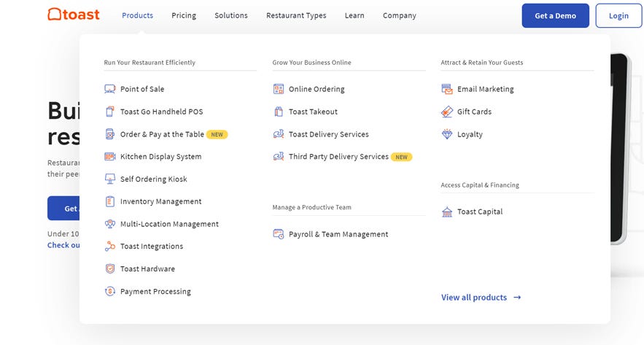Open the Self Ordering Kiosk link
This screenshot has height=345, width=644.
pos(154,179)
